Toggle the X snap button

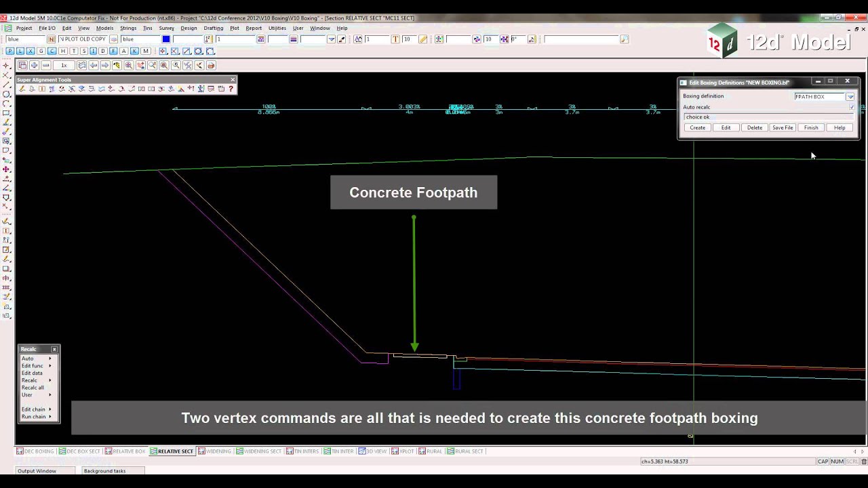(31, 51)
